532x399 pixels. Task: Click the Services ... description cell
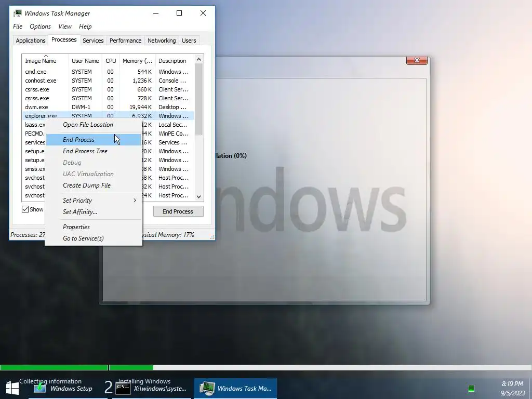172,142
